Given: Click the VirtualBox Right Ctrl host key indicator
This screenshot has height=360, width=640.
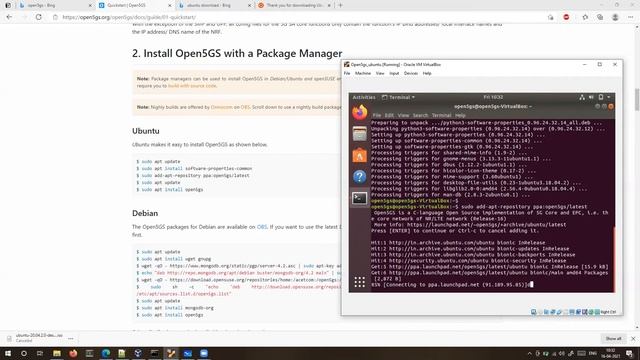Looking at the screenshot, I should coord(608,312).
